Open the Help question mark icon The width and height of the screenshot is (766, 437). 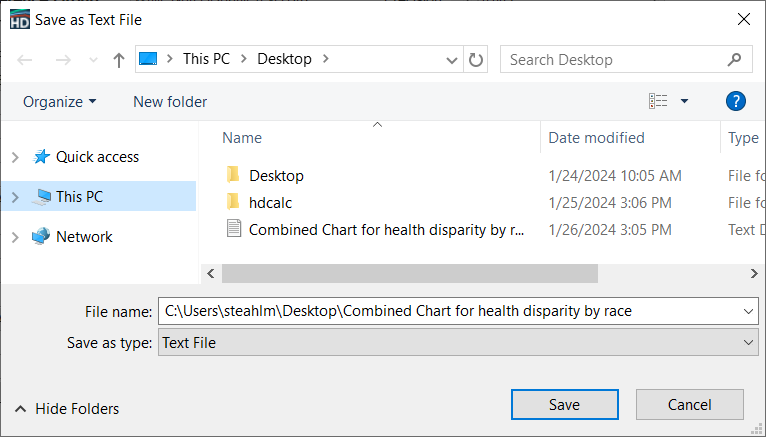pyautogui.click(x=735, y=101)
